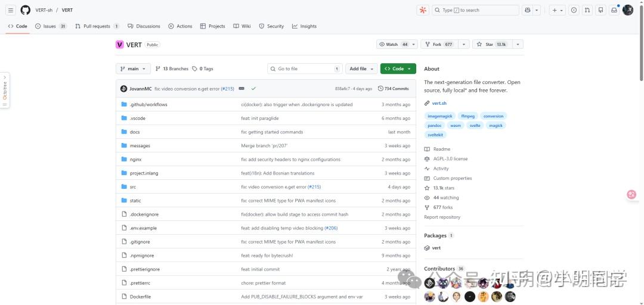Expand the latest commit message details
The width and height of the screenshot is (644, 305).
241,88
